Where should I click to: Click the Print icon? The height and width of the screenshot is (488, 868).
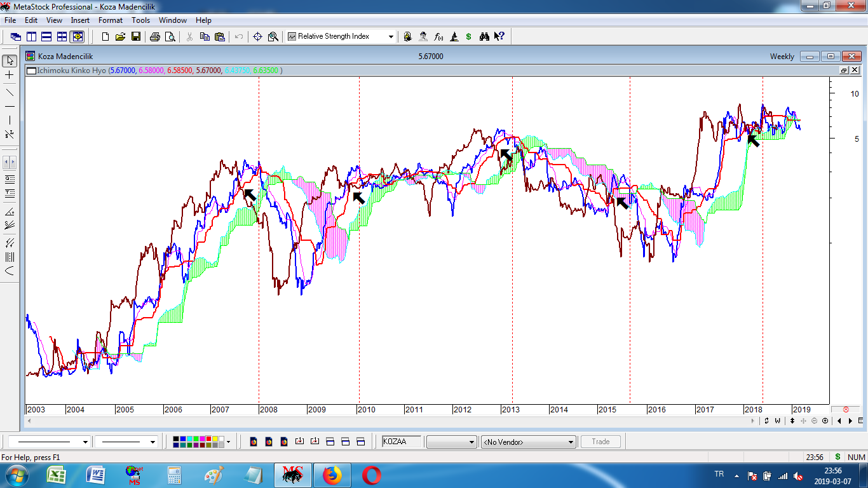[x=154, y=37]
